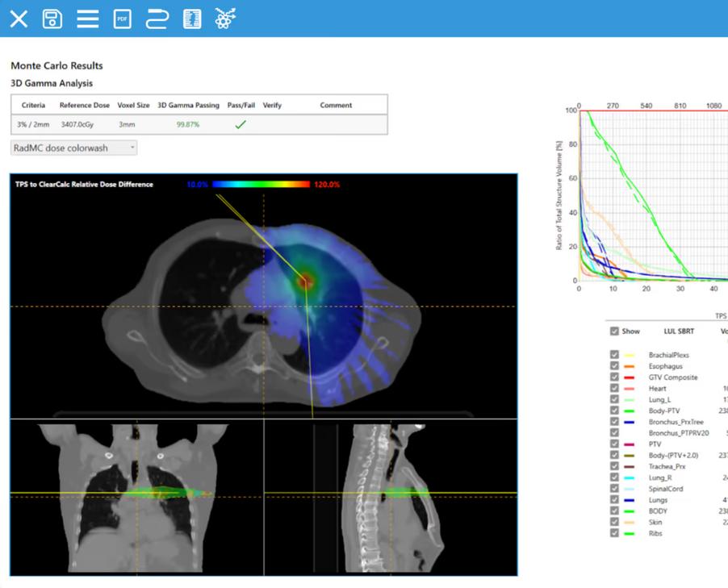The width and height of the screenshot is (728, 588).
Task: Toggle the Body-PTV checkbox
Action: pyautogui.click(x=614, y=411)
